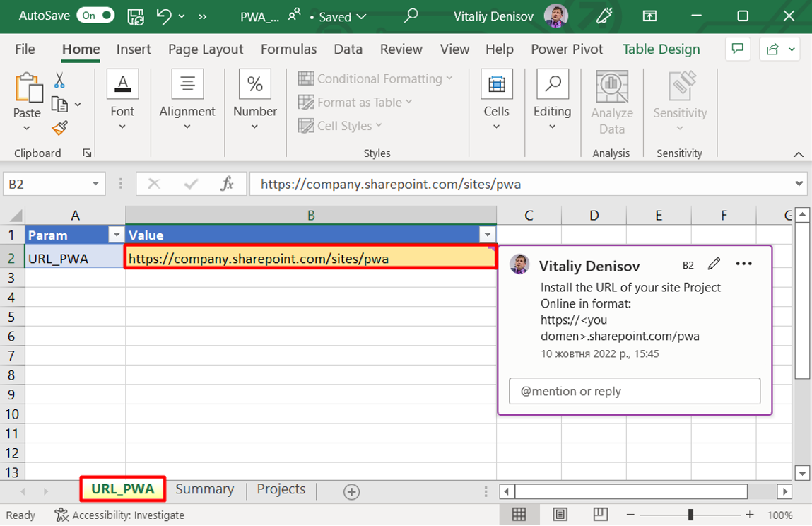The width and height of the screenshot is (812, 526).
Task: Open the Data tab
Action: tap(348, 49)
